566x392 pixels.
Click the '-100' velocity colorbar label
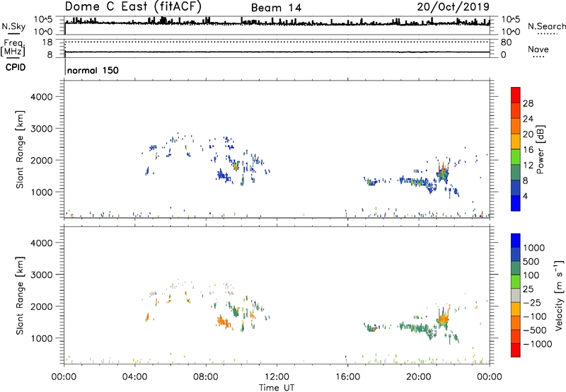tap(534, 316)
